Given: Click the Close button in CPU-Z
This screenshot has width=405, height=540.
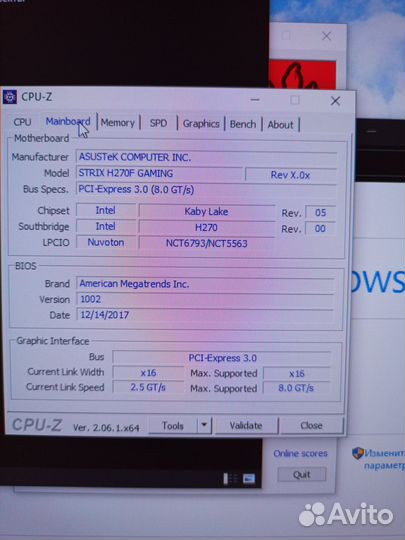Looking at the screenshot, I should [x=311, y=426].
